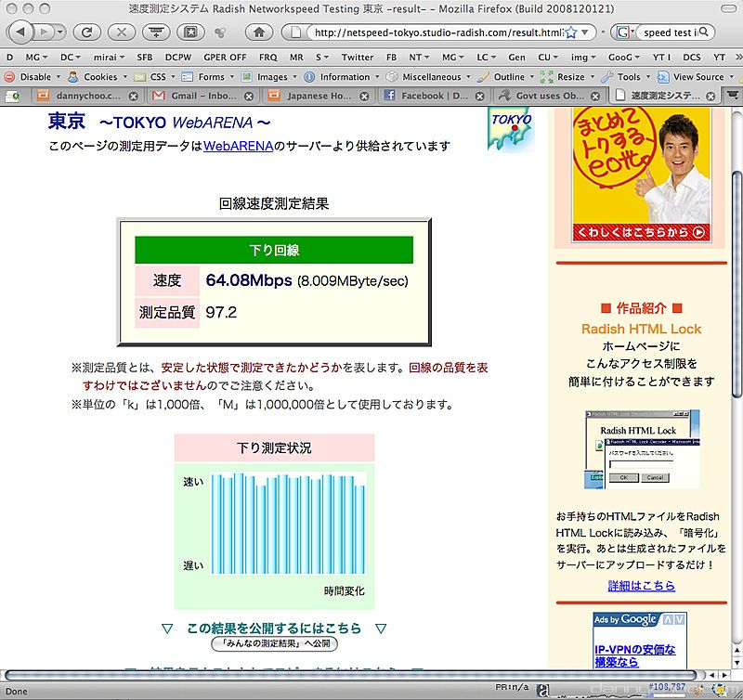This screenshot has width=743, height=700.
Task: Click the Stop loading X icon
Action: [122, 32]
